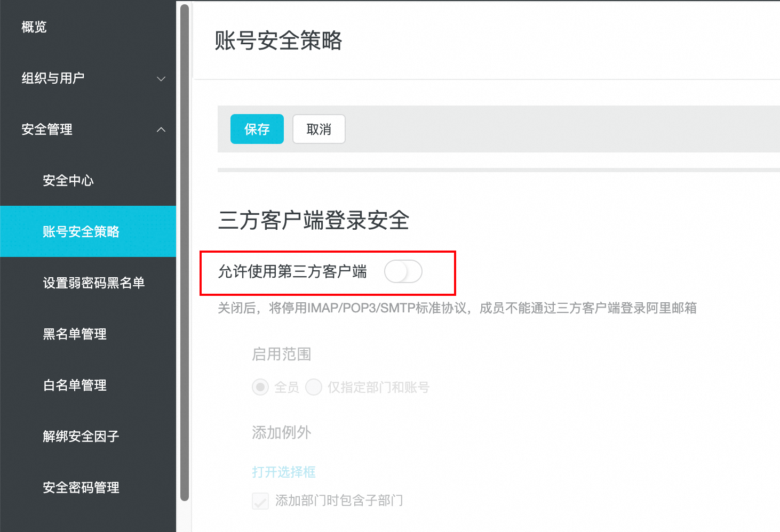Collapse the 安全管理 chevron arrow
Screen dimensions: 780x532
point(161,130)
